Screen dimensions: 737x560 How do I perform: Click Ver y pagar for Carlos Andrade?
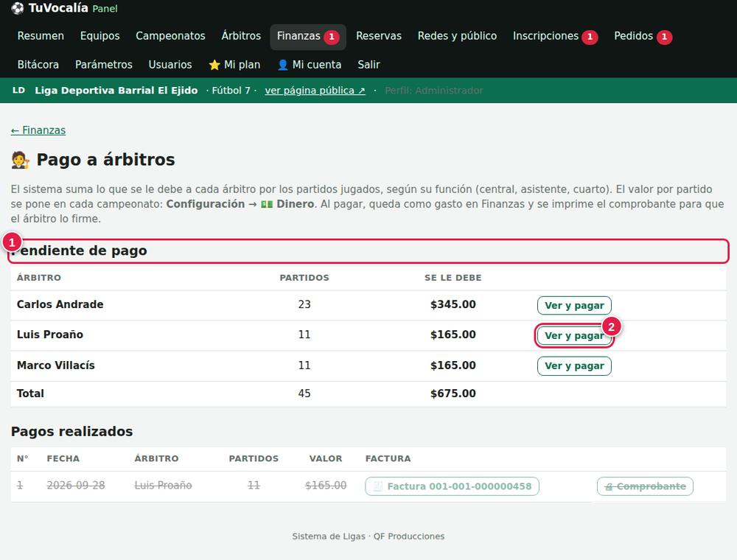coord(574,305)
